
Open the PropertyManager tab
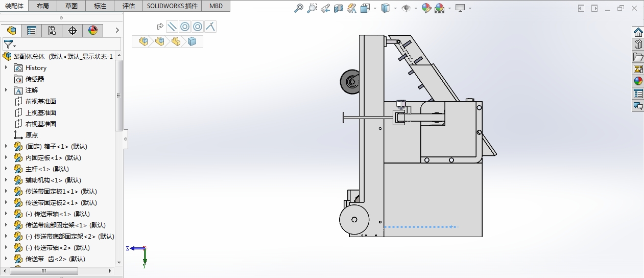(32, 31)
